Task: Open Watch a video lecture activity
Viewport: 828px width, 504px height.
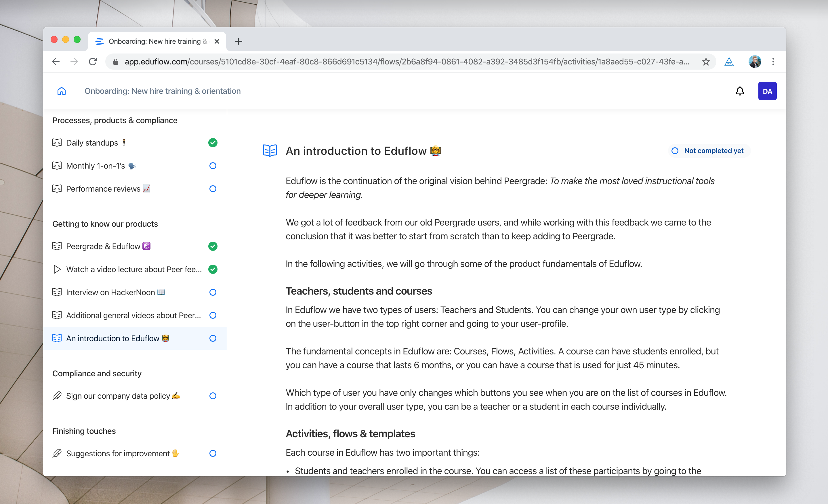Action: point(135,269)
